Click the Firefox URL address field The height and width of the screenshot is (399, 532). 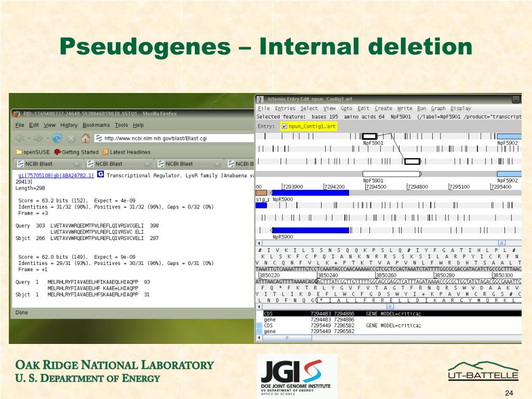tap(174, 138)
